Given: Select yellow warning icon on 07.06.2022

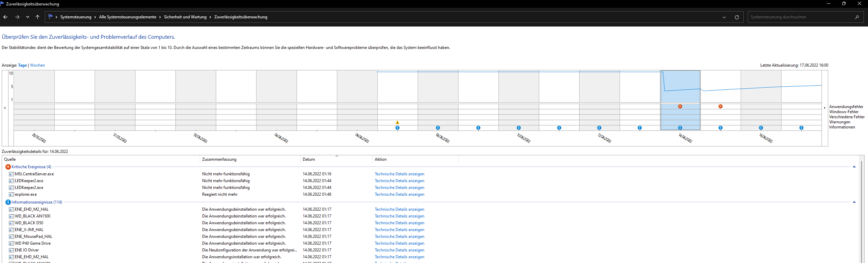Looking at the screenshot, I should point(397,122).
